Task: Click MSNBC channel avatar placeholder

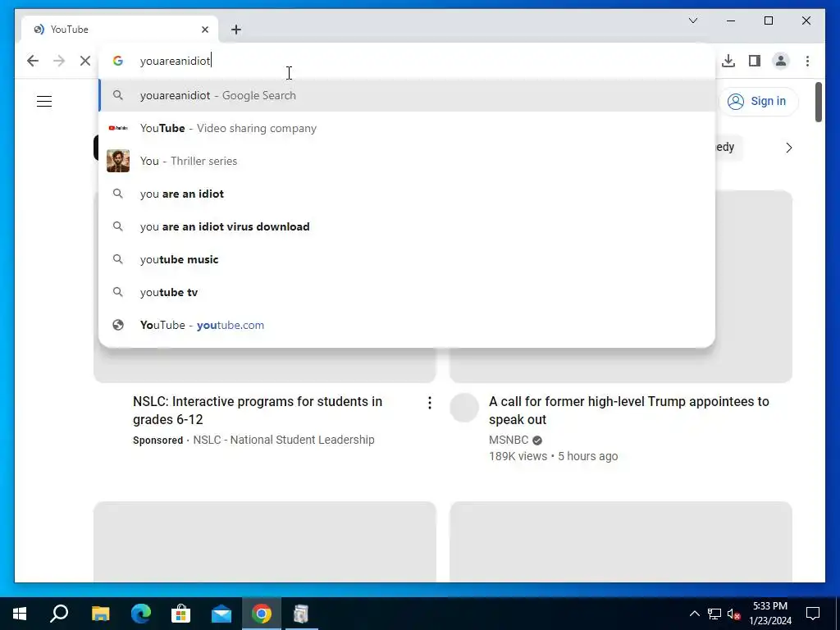Action: click(464, 408)
